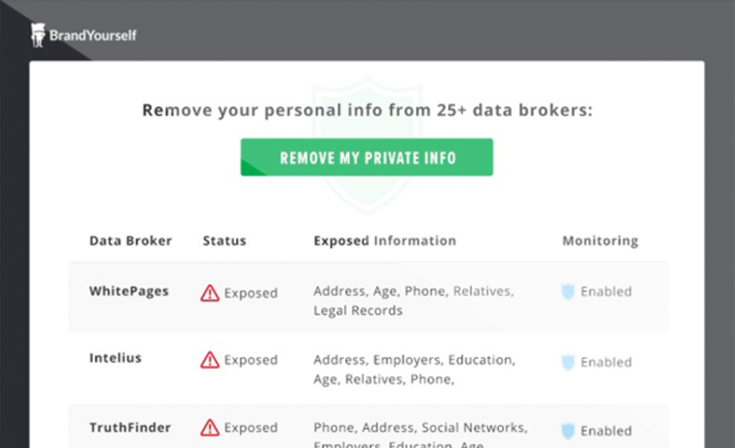Click the BrandYourself logo icon
This screenshot has width=735, height=448.
click(x=38, y=36)
